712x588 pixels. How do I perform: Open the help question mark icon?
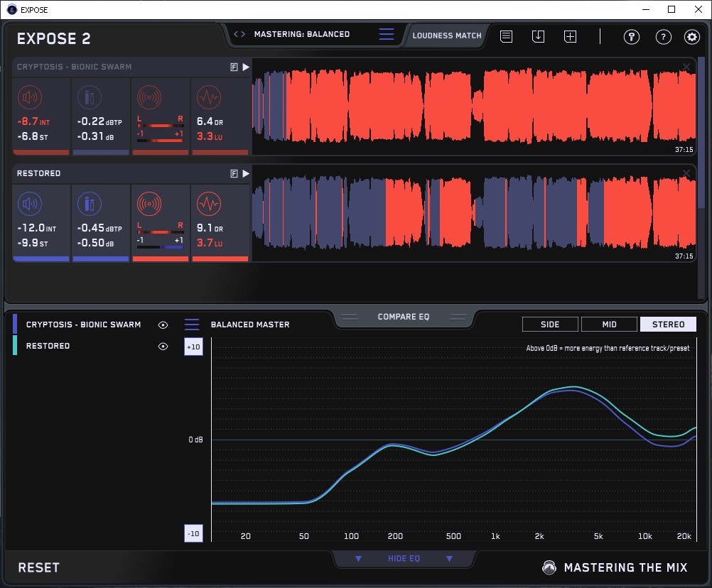pyautogui.click(x=663, y=37)
